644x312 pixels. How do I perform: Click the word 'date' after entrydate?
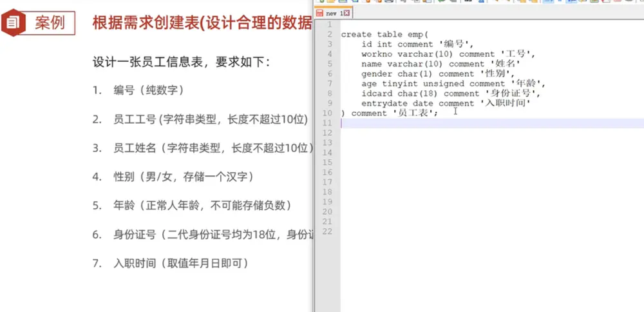(x=423, y=104)
